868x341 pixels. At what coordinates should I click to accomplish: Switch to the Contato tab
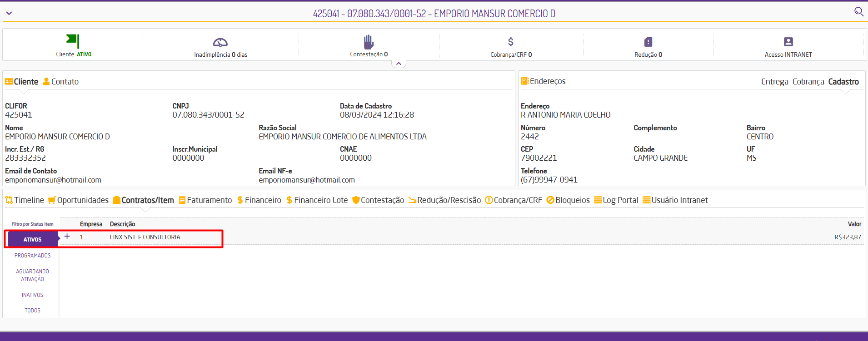click(x=61, y=82)
